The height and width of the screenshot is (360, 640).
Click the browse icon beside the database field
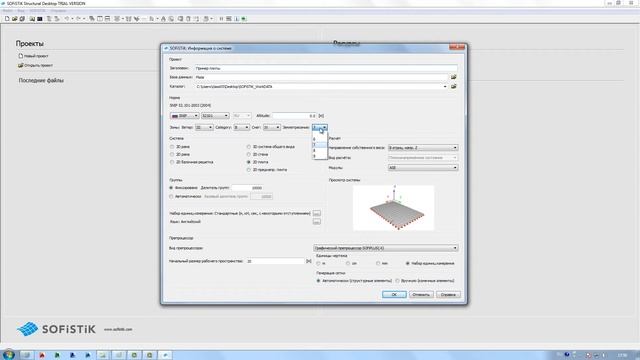(x=453, y=77)
